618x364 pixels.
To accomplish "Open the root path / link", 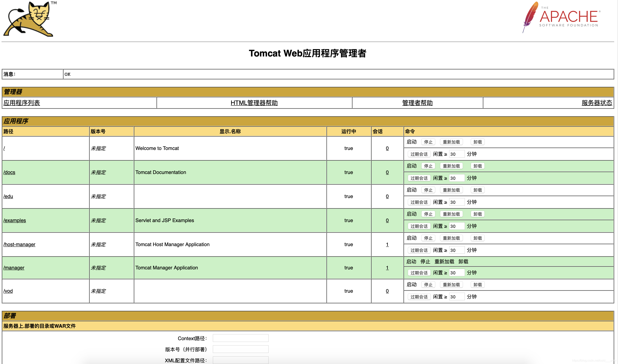I will click(x=4, y=148).
